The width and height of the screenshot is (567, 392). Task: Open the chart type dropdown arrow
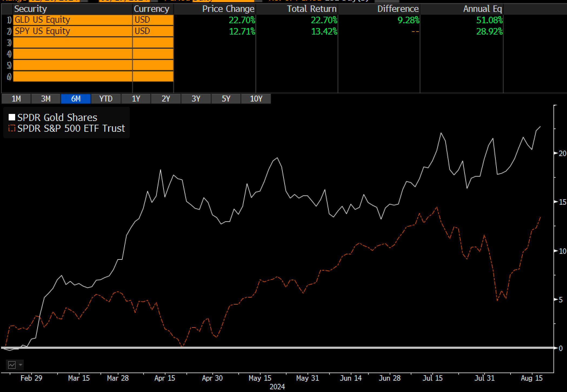tap(21, 365)
